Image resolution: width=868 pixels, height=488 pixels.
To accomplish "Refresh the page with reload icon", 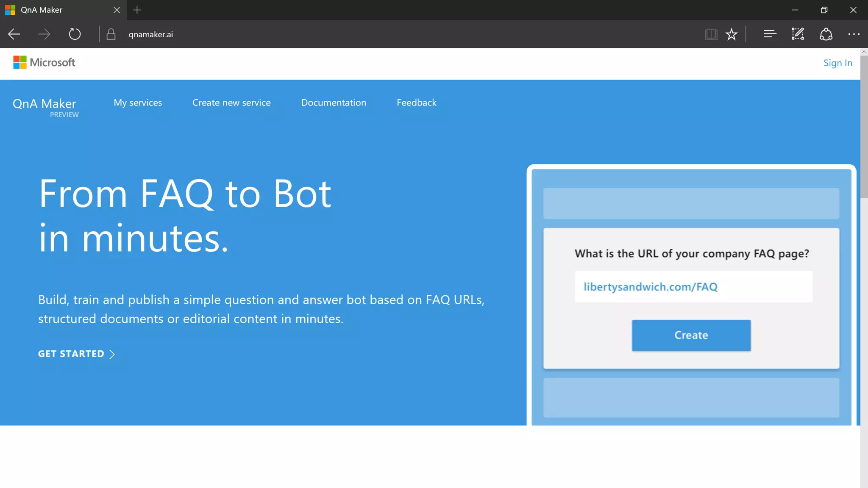I will click(75, 34).
